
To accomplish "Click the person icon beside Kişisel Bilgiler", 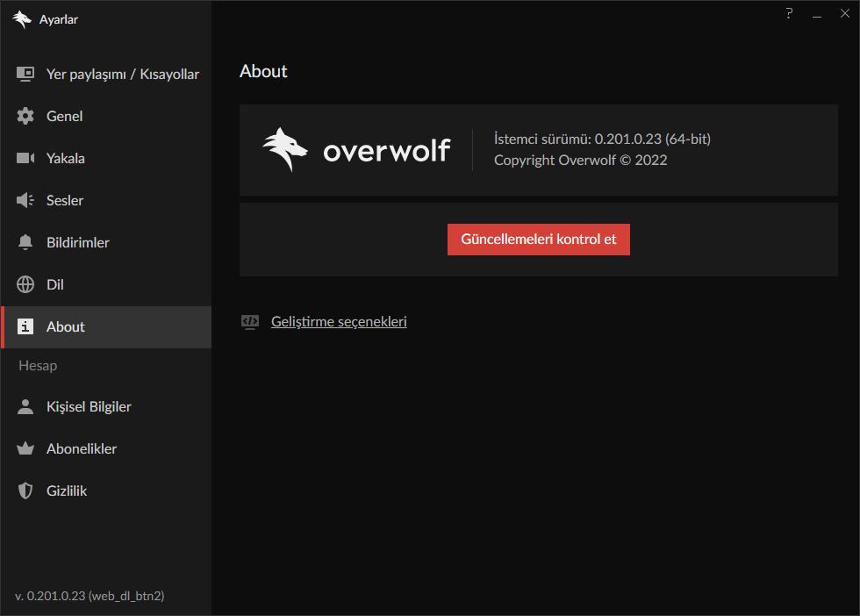I will (25, 406).
